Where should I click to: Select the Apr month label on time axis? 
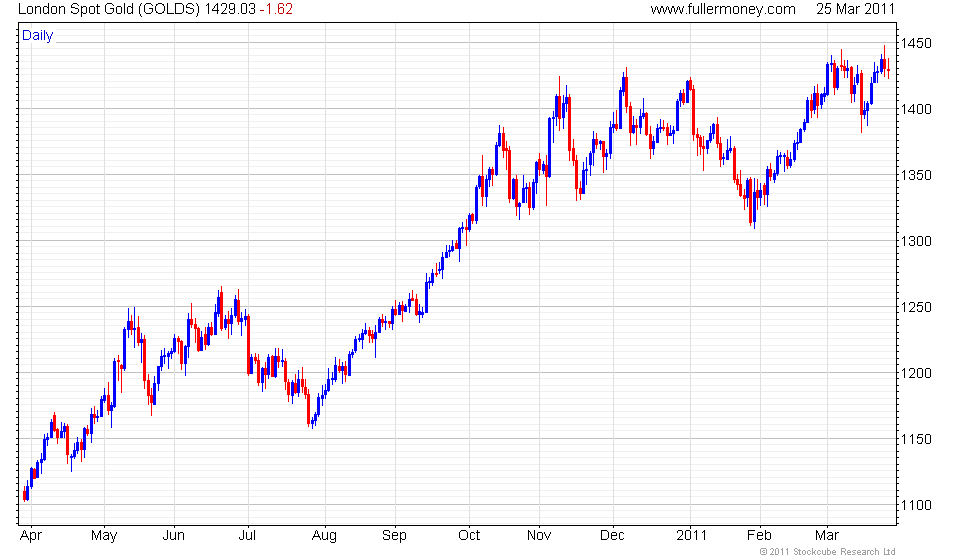31,536
